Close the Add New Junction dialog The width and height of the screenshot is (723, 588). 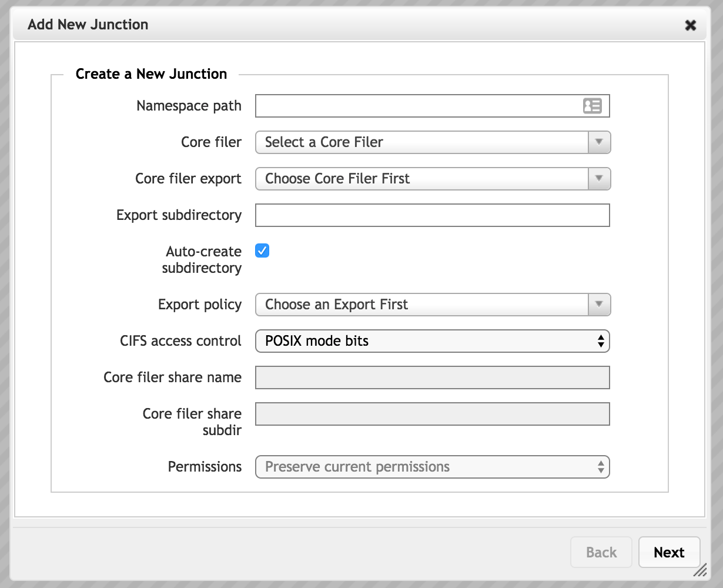click(x=690, y=25)
